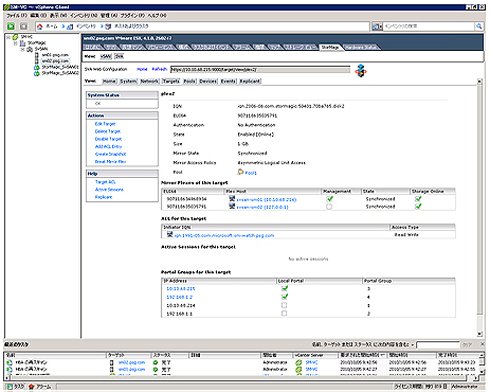Toggle Storage Online check for svsan-sm01
The image size is (490, 392).
click(x=418, y=199)
